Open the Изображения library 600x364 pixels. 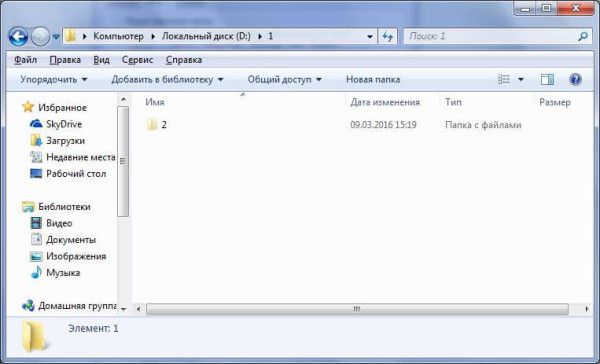click(x=76, y=256)
